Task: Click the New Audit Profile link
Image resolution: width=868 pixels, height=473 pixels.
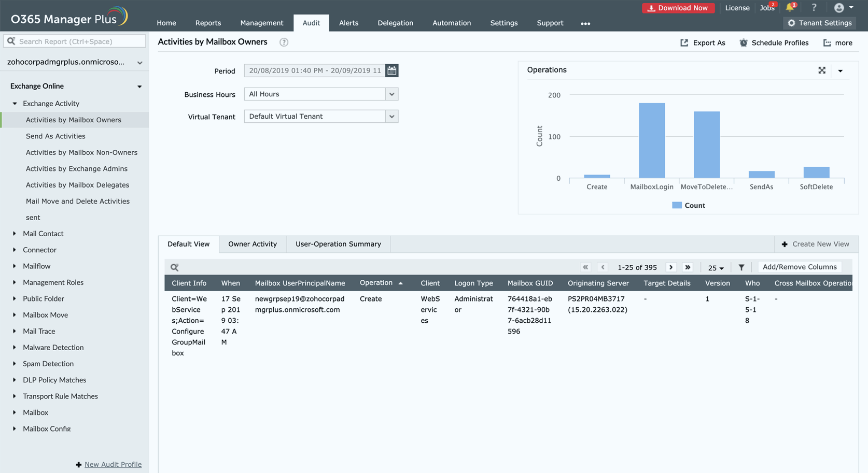Action: pos(113,464)
